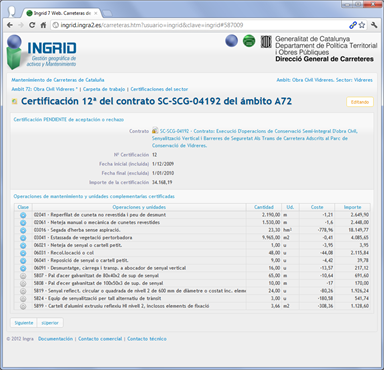The image size is (384, 370).
Task: Open the Contacto comercial link
Action: pos(100,339)
